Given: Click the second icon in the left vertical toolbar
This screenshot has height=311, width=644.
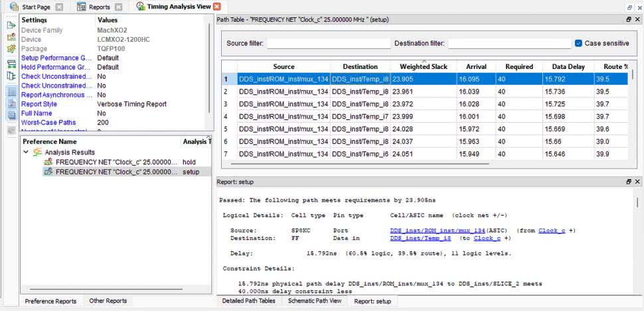Looking at the screenshot, I should tap(11, 37).
